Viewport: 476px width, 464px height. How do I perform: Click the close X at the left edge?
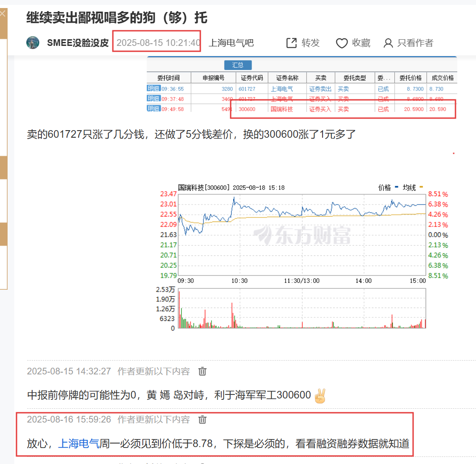[2, 13]
